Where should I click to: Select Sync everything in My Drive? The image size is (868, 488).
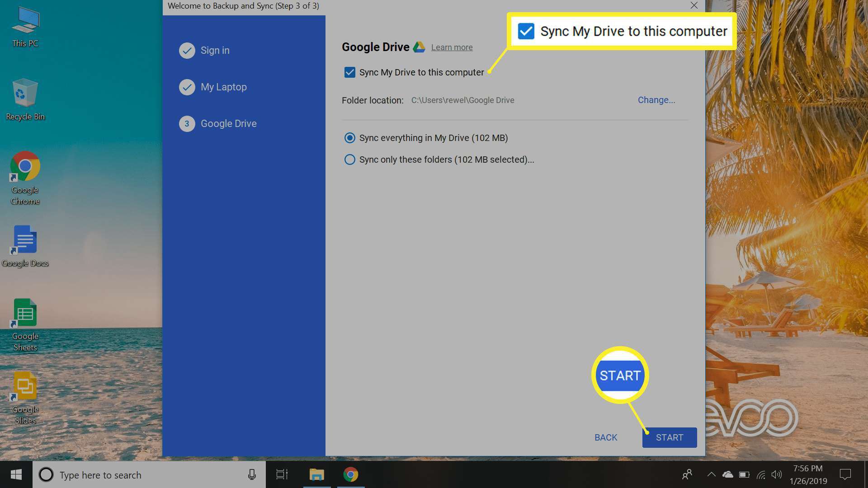point(349,138)
